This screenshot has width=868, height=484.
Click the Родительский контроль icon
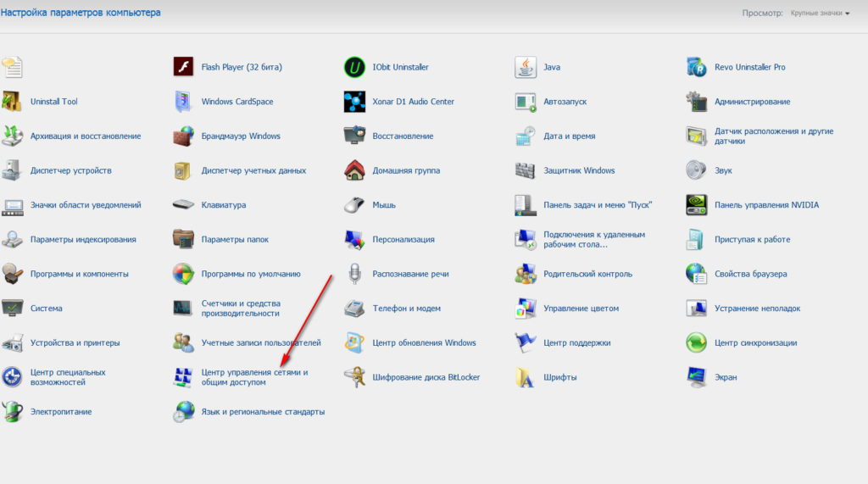[x=526, y=274]
